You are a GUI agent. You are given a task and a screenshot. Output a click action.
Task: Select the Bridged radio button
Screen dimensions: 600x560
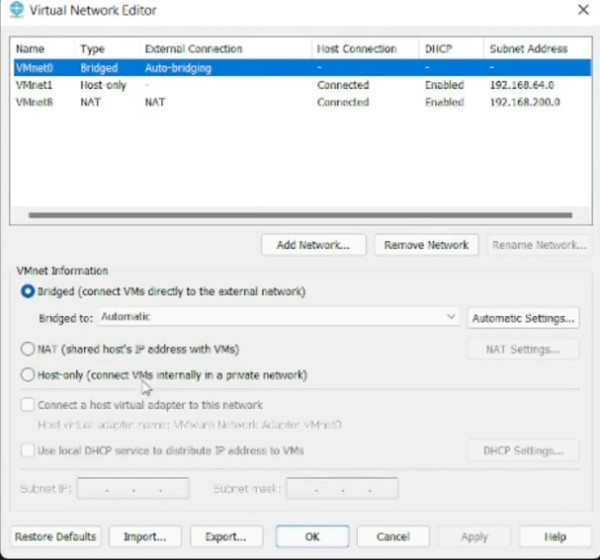click(28, 291)
